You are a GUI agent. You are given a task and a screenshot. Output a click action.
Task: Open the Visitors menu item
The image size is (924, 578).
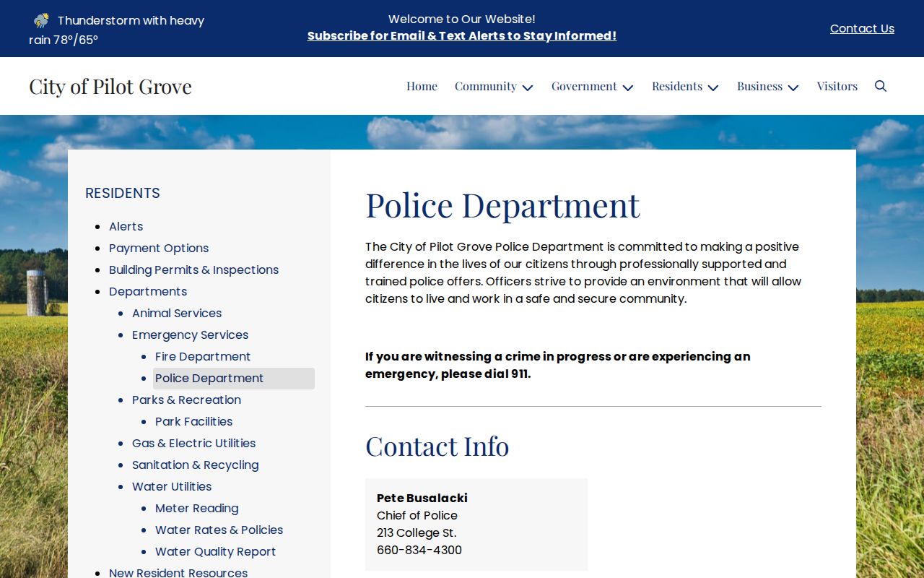(x=837, y=86)
